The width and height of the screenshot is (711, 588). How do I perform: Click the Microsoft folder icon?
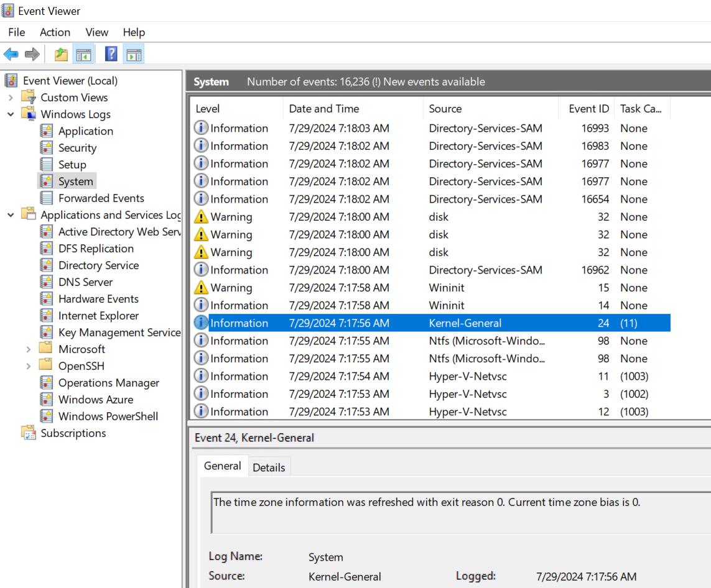point(46,348)
